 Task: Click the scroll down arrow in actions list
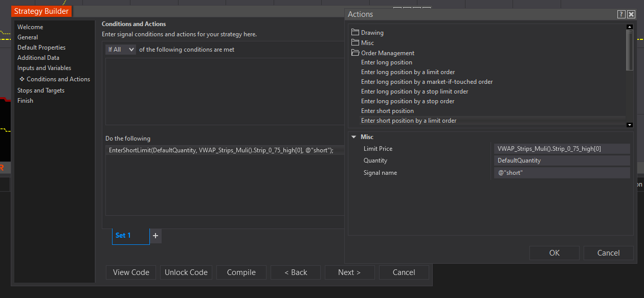[630, 125]
